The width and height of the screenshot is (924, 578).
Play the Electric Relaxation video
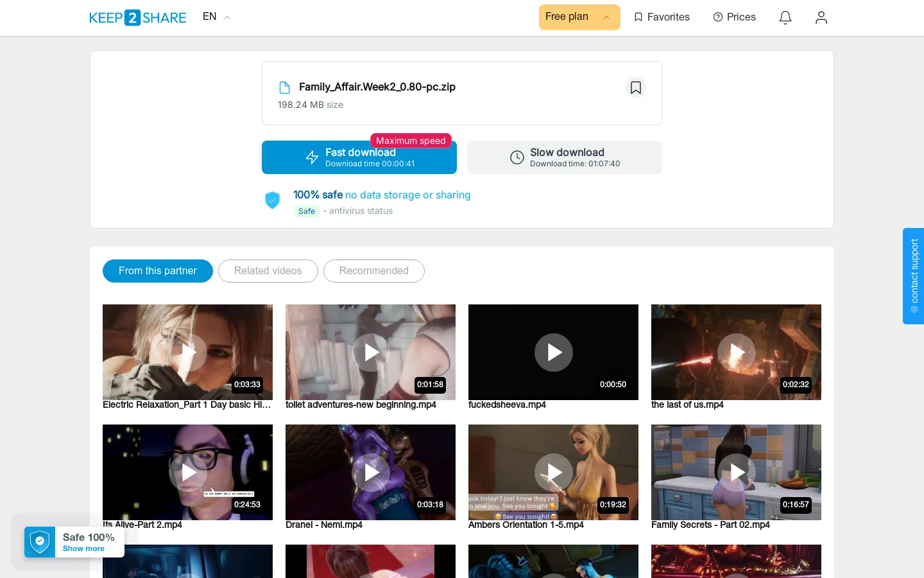(x=188, y=353)
